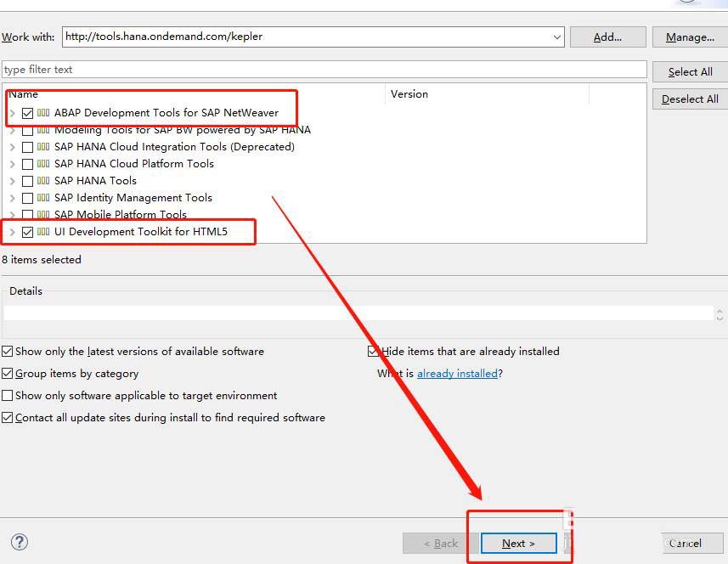Open the already installed link
Image resolution: width=728 pixels, height=564 pixels.
[457, 373]
